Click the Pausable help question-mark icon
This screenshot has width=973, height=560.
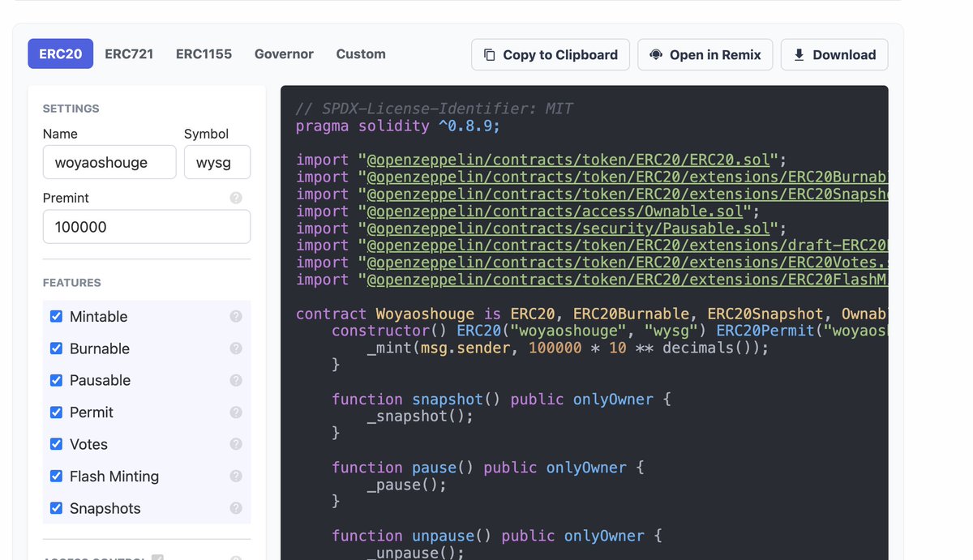tap(236, 380)
